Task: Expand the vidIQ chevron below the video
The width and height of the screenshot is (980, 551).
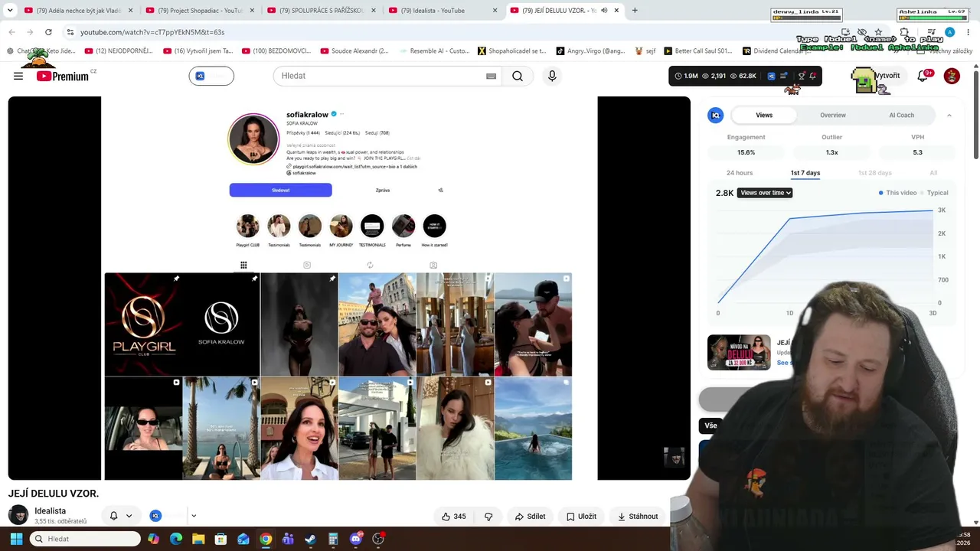Action: click(x=194, y=516)
